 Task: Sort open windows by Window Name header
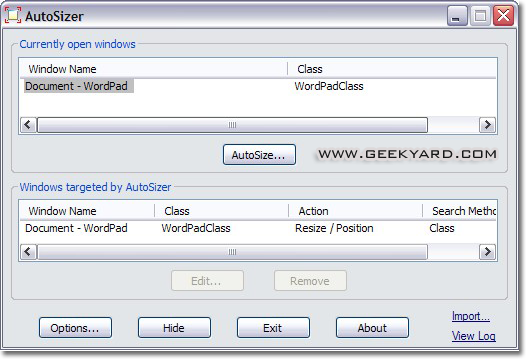[154, 69]
